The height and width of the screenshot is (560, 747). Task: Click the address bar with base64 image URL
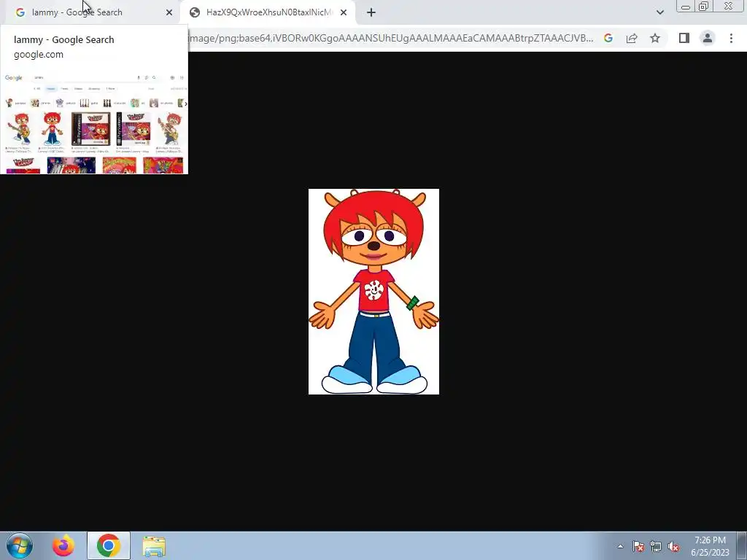click(x=391, y=38)
